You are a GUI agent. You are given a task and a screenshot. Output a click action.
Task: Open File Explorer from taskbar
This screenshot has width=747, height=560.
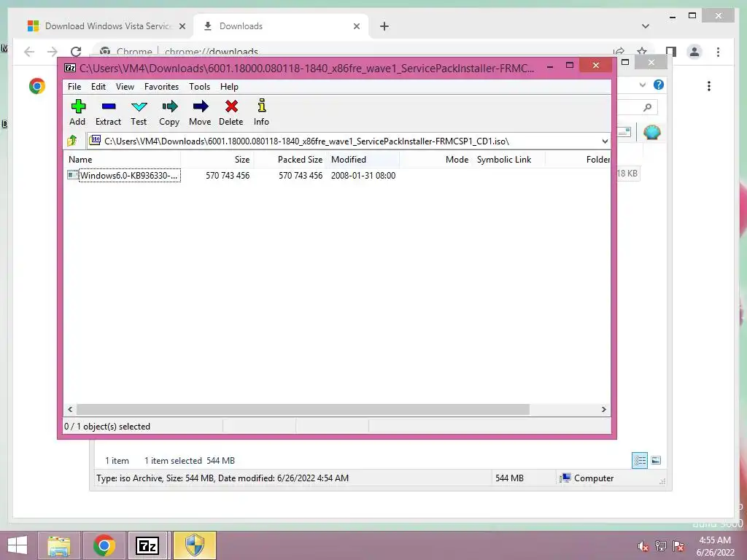click(x=58, y=545)
